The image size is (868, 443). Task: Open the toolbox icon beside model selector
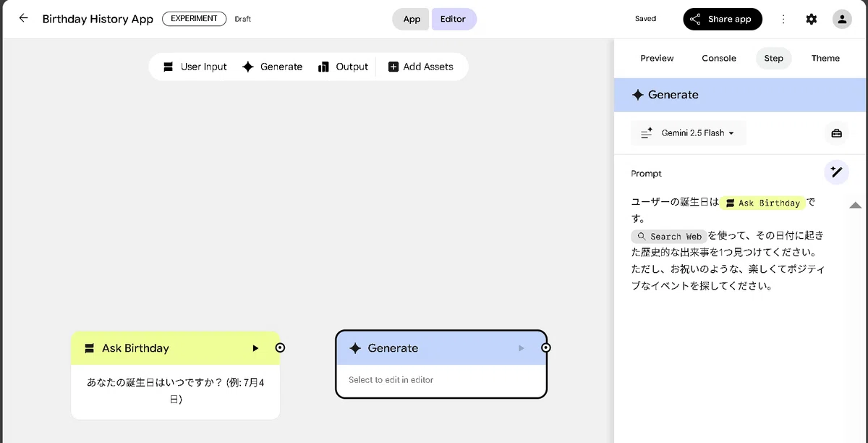click(x=837, y=133)
